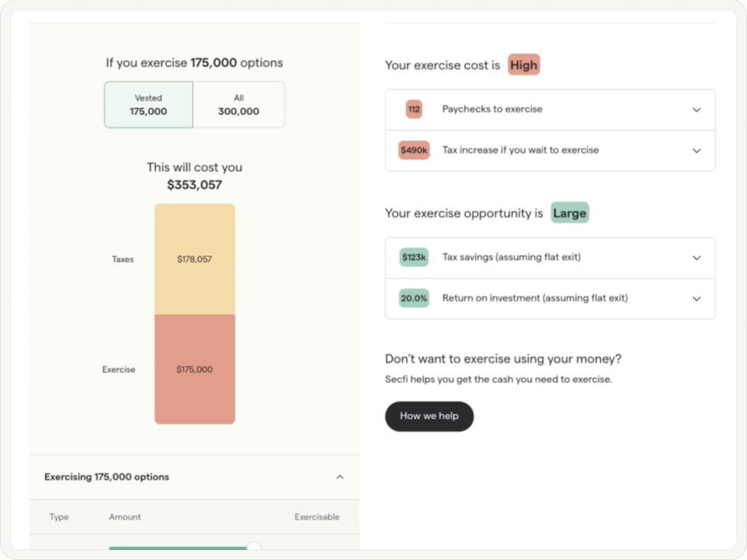Click the Type column header
Image resolution: width=747 pixels, height=560 pixels.
[x=59, y=517]
